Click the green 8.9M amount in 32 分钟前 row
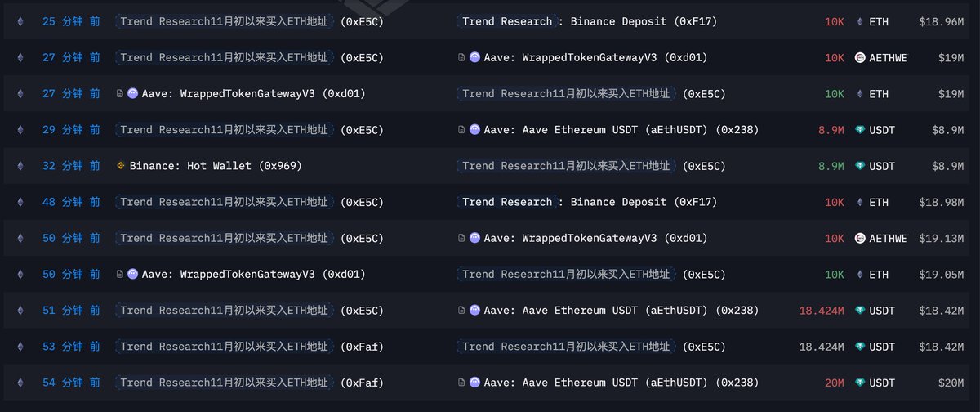 (831, 166)
